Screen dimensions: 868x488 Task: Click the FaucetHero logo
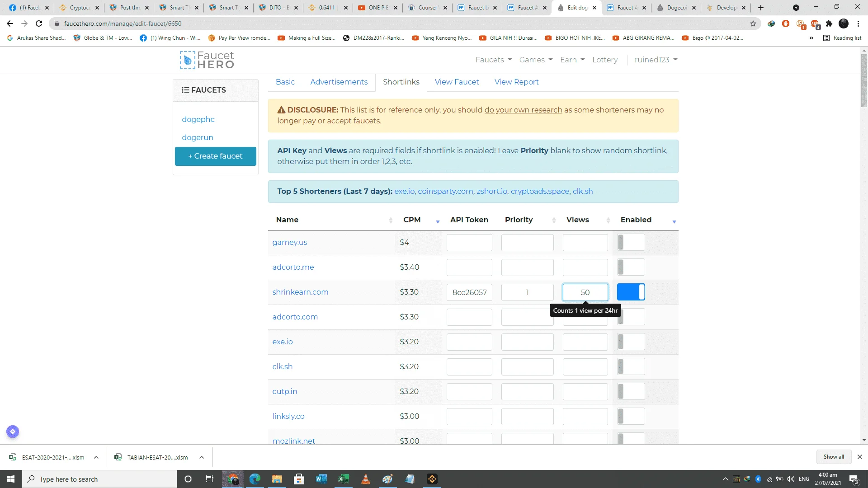207,60
